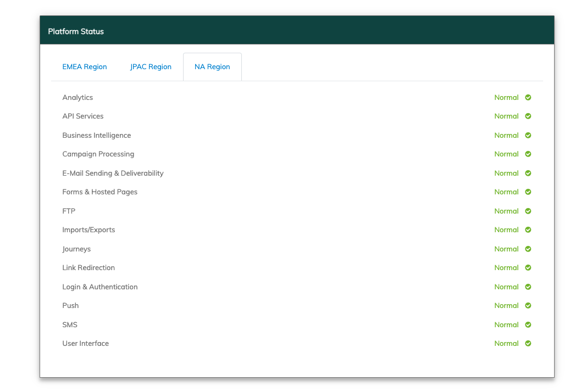Screen dimensions: 570x392
Task: Click the Campaign Processing status check icon
Action: (x=528, y=154)
